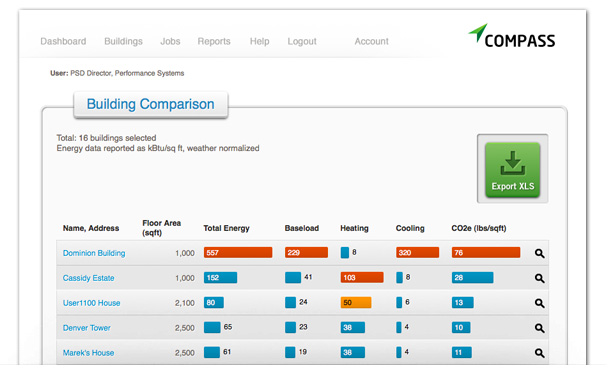Open the User1100 House link
Viewport: 608px width, 373px height.
[92, 303]
